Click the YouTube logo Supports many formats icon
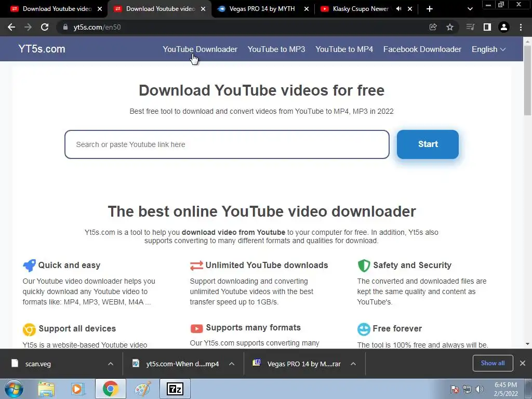 (x=196, y=328)
